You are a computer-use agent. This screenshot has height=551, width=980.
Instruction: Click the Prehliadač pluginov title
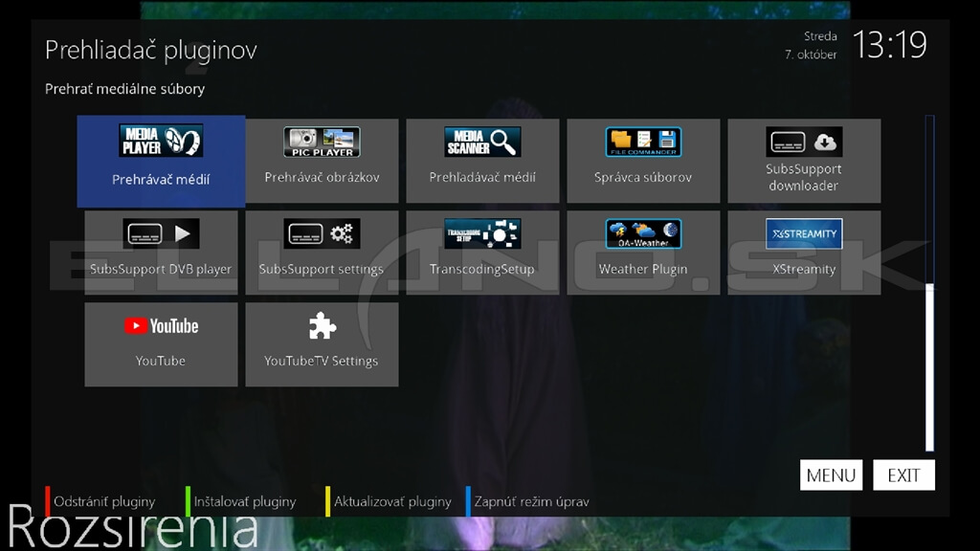click(151, 51)
